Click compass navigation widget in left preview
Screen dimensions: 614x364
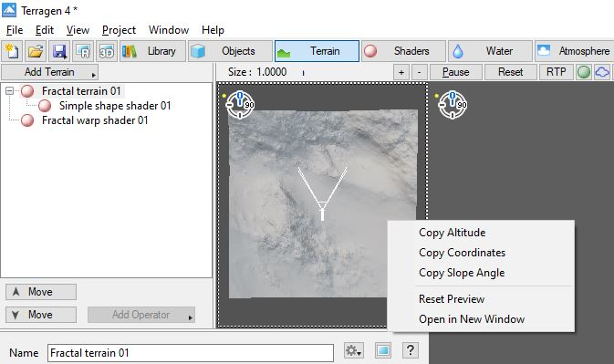[240, 105]
